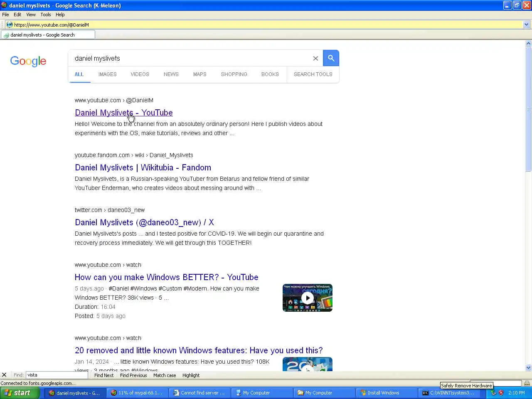Select the All results tab
This screenshot has height=399, width=532.
[79, 74]
